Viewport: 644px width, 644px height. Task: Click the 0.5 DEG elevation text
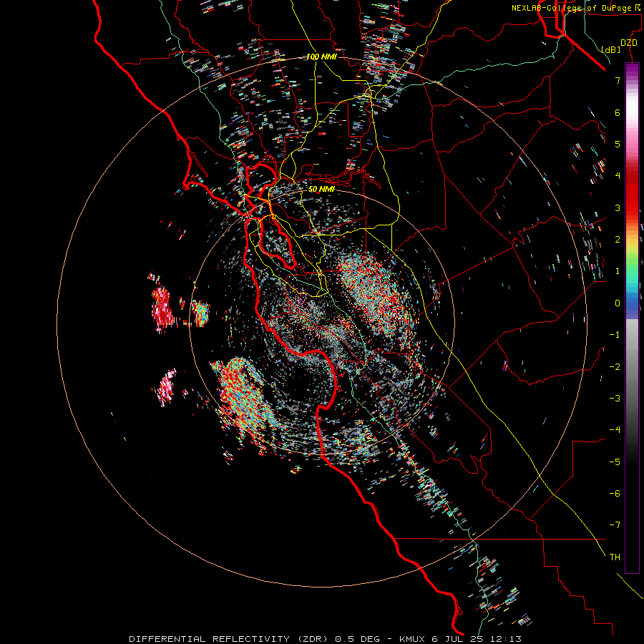coord(358,639)
